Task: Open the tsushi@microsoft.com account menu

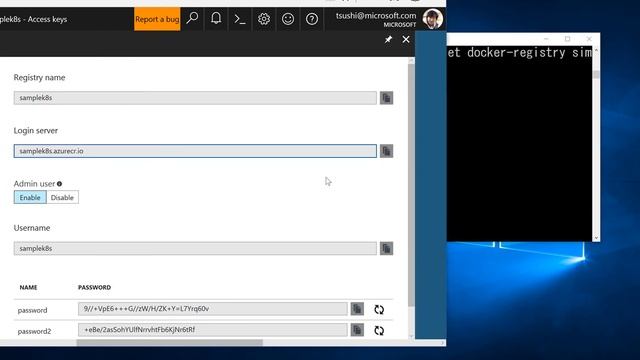Action: [376, 19]
